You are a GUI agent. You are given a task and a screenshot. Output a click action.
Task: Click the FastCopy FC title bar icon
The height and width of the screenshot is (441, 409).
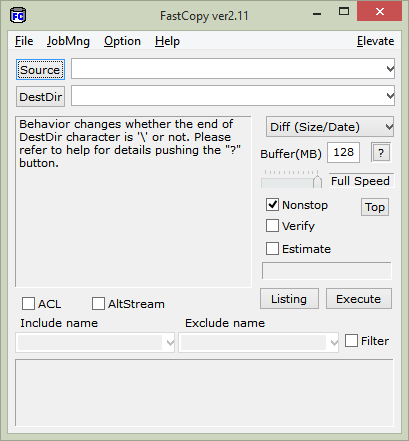(18, 16)
